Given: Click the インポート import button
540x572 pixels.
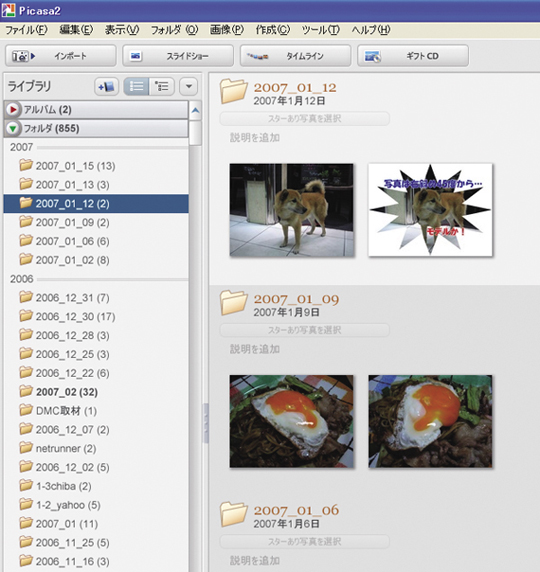Looking at the screenshot, I should click(x=61, y=56).
